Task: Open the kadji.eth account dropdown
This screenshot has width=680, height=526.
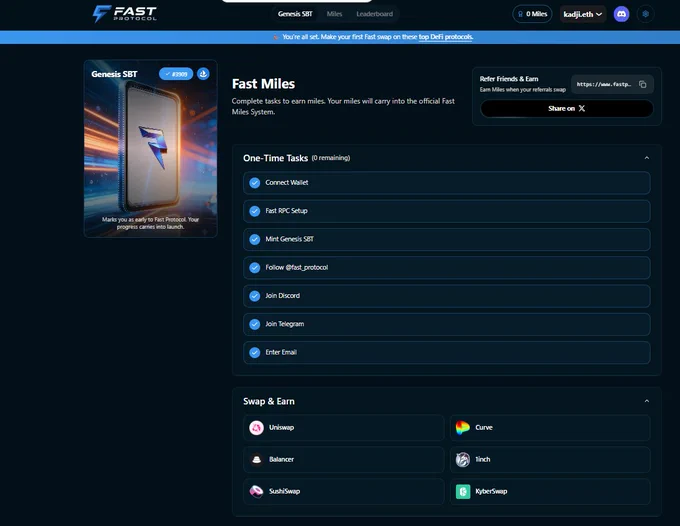Action: [582, 14]
